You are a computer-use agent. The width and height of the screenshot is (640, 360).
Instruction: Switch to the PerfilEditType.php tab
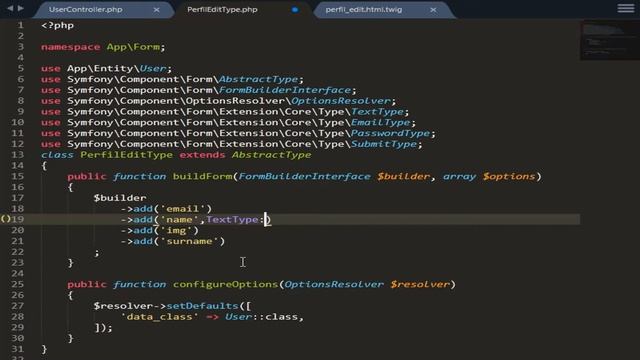click(222, 9)
